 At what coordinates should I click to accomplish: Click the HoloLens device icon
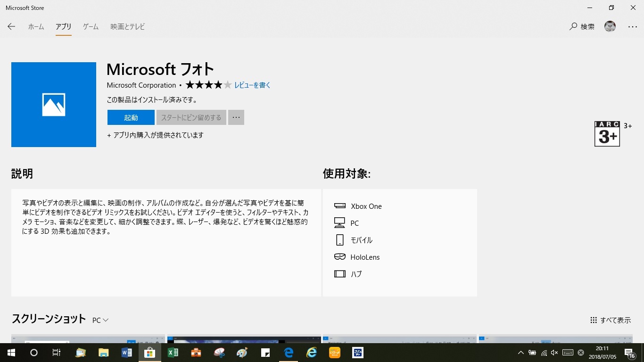point(340,257)
